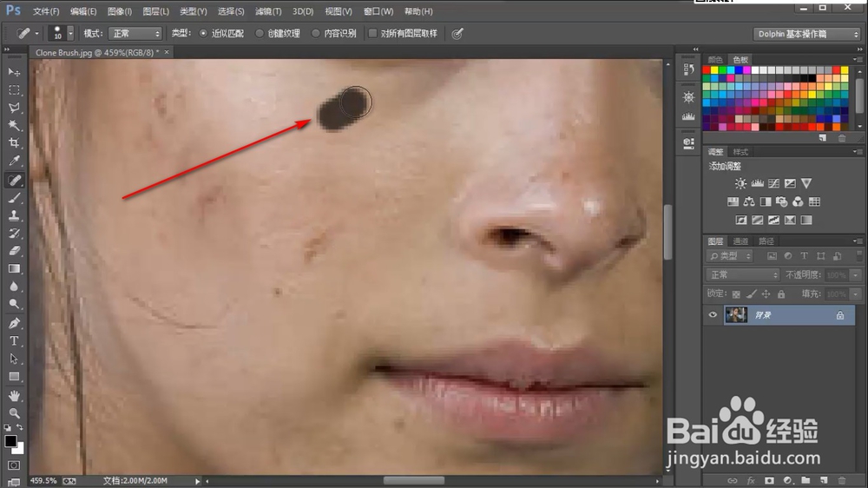Screen dimensions: 868x488
Task: Select the History Brush tool
Action: click(15, 234)
